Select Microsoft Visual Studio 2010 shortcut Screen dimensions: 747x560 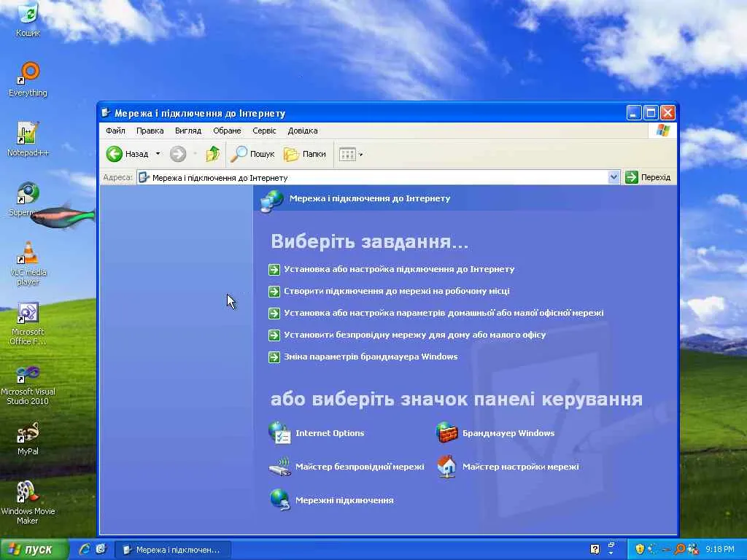point(28,384)
